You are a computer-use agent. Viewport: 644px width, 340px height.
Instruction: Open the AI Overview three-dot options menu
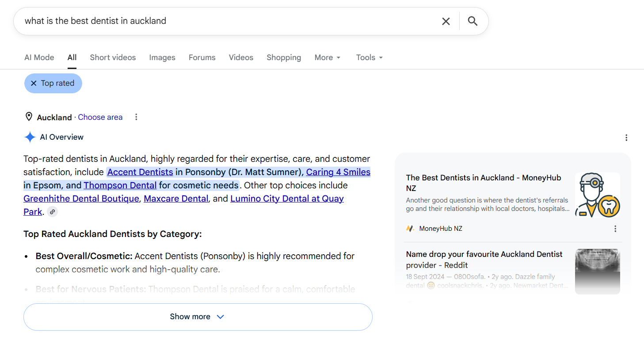[x=626, y=138]
